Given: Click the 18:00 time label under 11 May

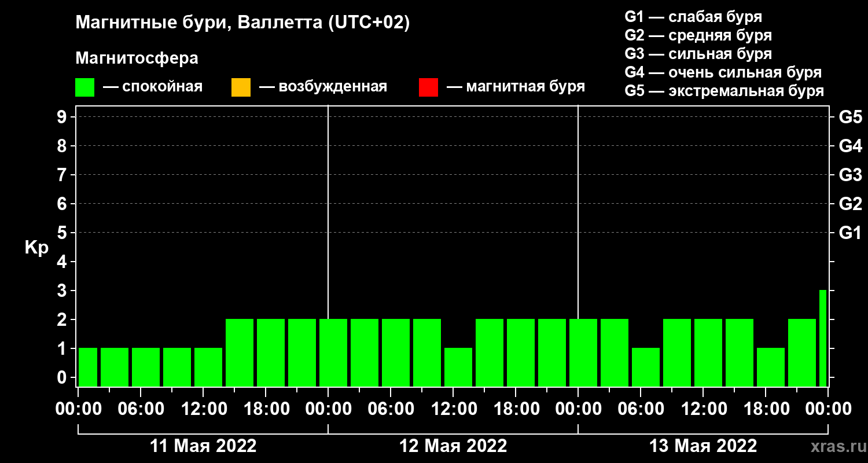Looking at the screenshot, I should tap(266, 409).
